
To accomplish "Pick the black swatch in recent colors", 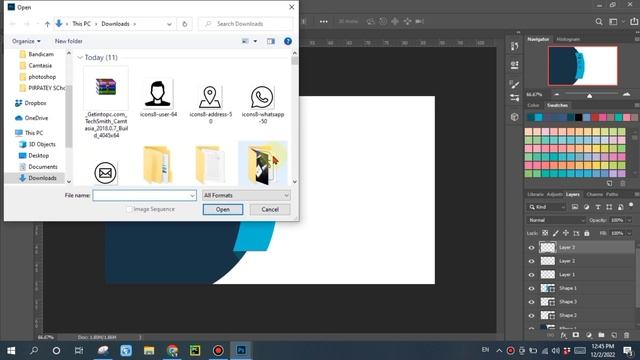I will click(578, 118).
